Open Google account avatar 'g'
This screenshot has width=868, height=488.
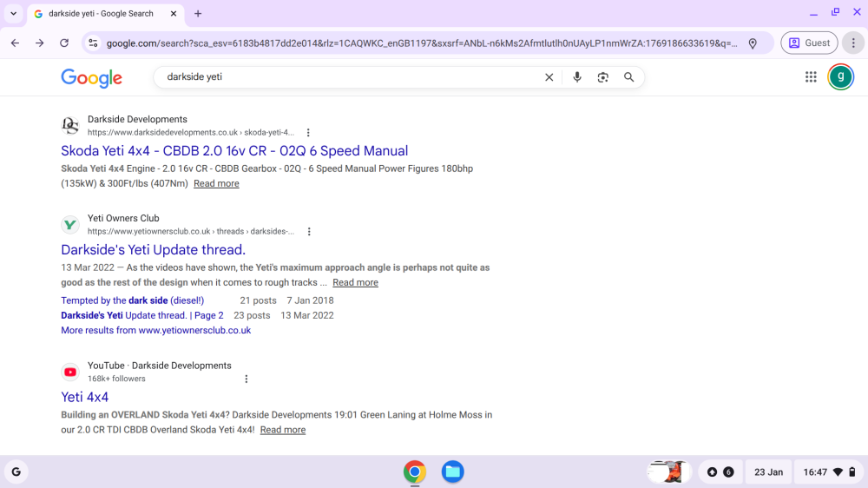(840, 77)
